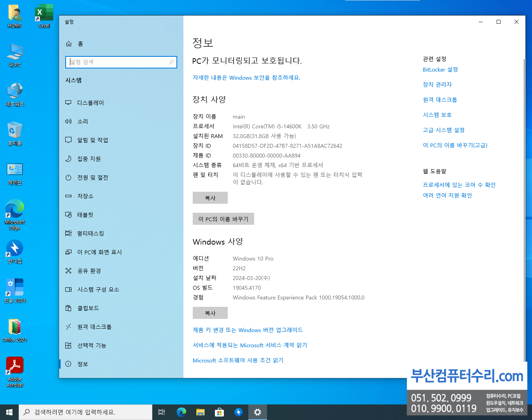532x420 pixels.
Task: Open Microsoft 소프트웨어 사용 조건 읽기 link
Action: (x=238, y=360)
